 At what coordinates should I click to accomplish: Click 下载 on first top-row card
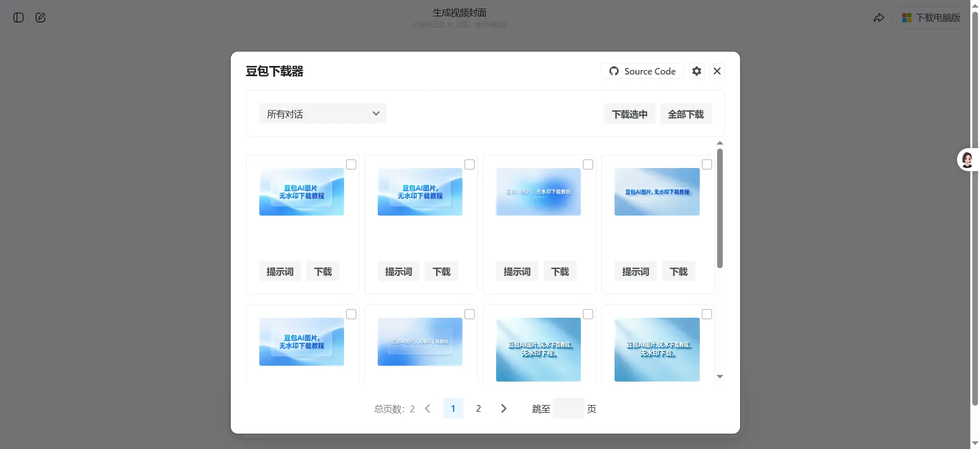[323, 271]
